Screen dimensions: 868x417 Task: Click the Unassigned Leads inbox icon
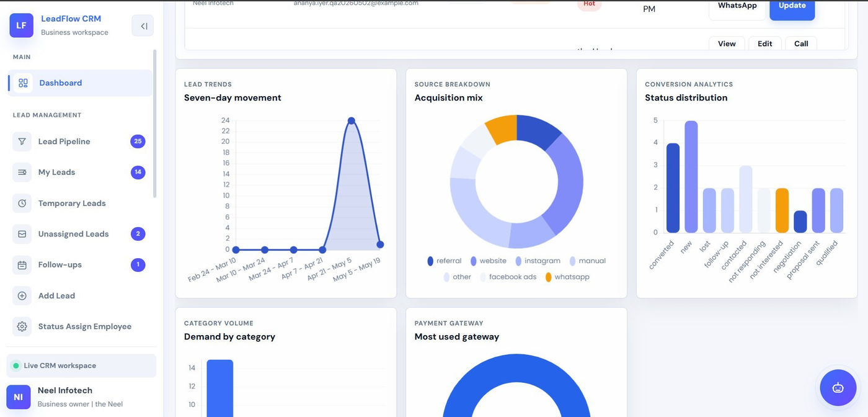coord(22,234)
